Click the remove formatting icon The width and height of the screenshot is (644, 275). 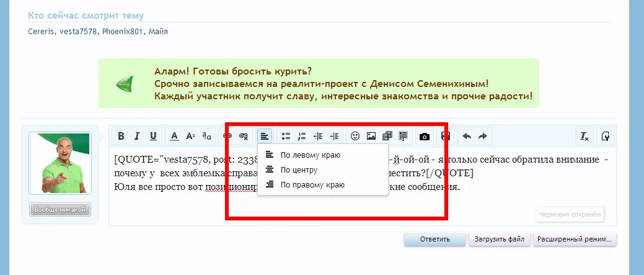(x=584, y=137)
